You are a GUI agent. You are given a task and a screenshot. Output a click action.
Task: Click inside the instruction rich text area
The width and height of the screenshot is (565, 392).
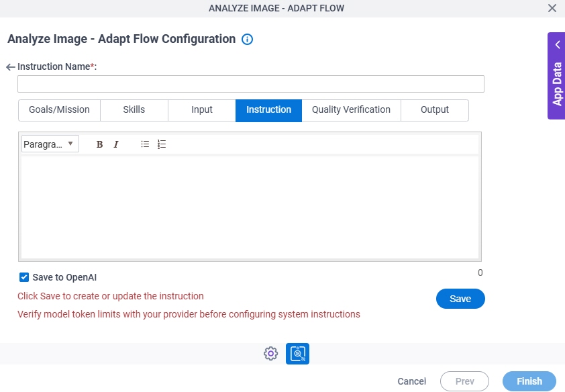250,207
